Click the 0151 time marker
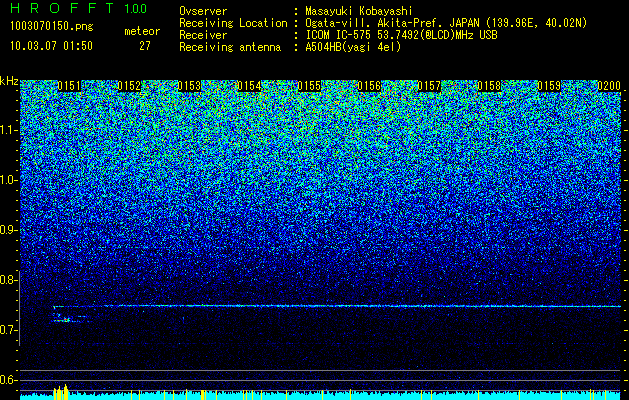Screen dimensions: 629x400 (x=69, y=86)
